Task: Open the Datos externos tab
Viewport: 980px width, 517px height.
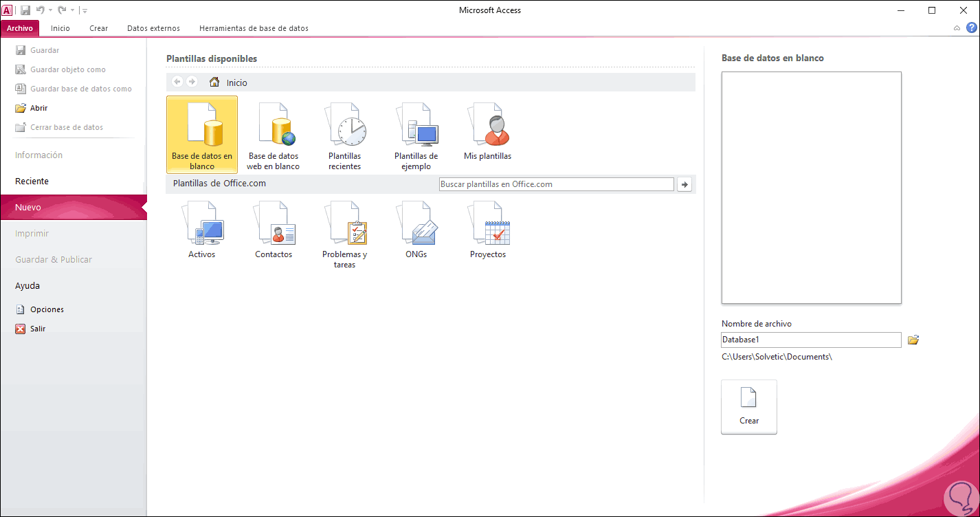Action: pyautogui.click(x=153, y=28)
